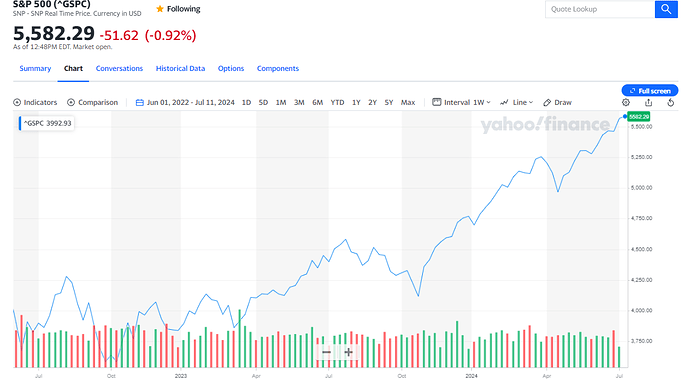Viewport: 690px width, 384px height.
Task: Toggle the Following star
Action: click(160, 9)
